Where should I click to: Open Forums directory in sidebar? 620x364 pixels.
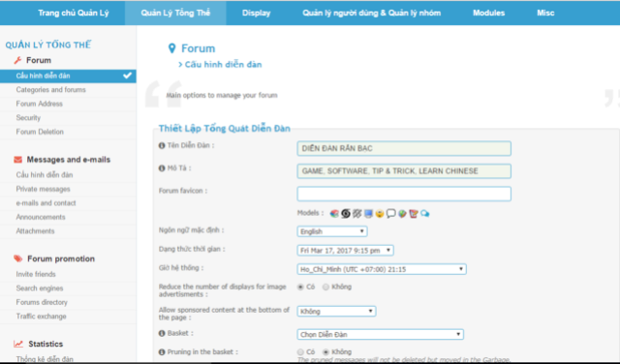coord(42,302)
